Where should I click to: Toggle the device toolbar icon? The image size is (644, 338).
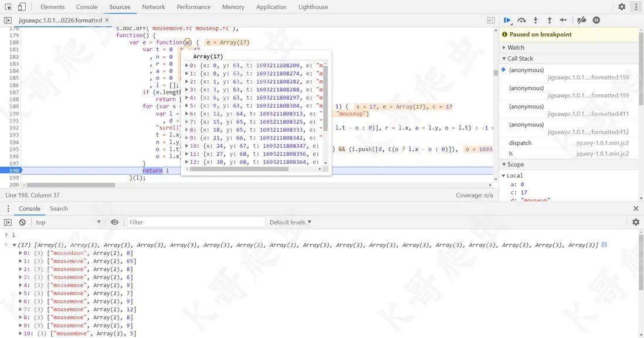[x=22, y=7]
